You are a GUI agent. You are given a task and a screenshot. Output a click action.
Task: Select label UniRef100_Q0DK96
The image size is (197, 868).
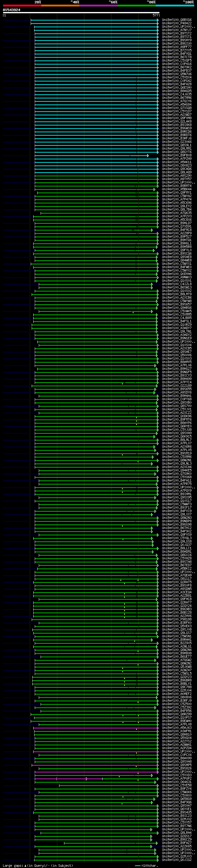tap(177, 416)
